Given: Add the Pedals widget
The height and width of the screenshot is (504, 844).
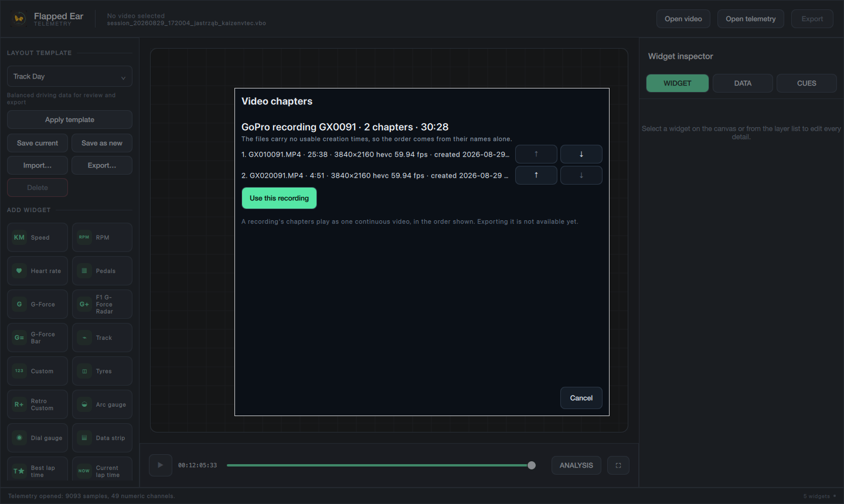Looking at the screenshot, I should [x=102, y=271].
